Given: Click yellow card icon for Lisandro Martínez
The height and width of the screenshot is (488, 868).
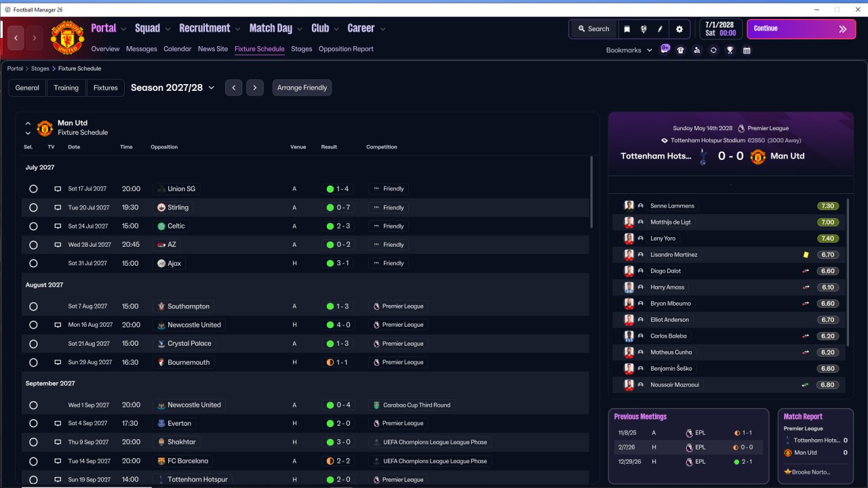Looking at the screenshot, I should click(x=806, y=255).
